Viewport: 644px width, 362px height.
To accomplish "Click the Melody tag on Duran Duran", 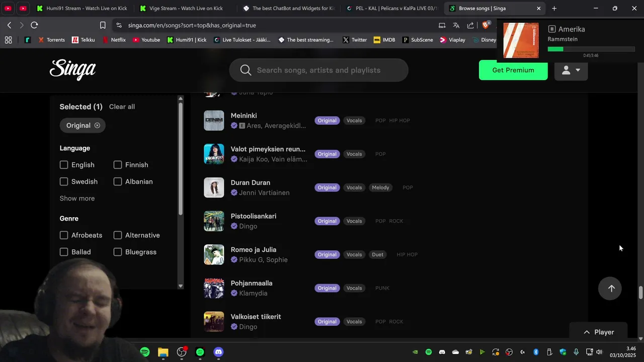I will pyautogui.click(x=380, y=188).
